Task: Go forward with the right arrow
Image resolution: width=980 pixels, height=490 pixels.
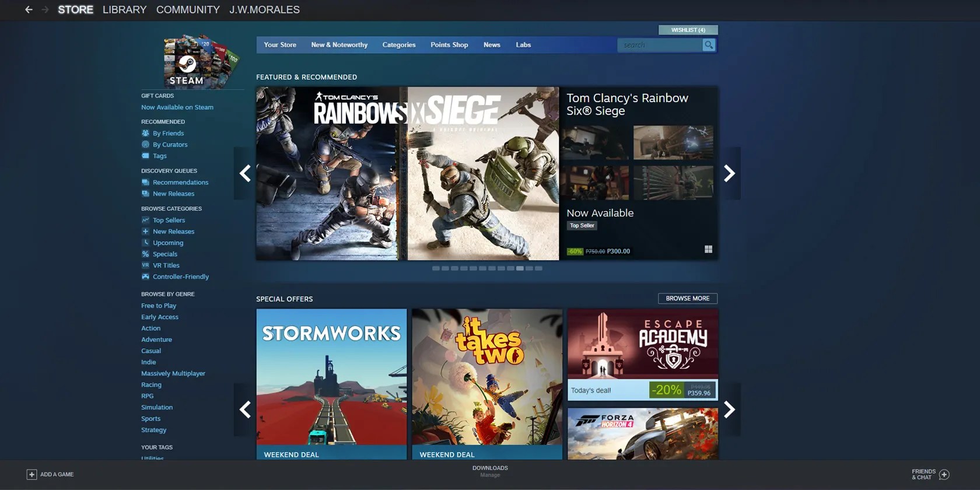Action: coord(45,10)
